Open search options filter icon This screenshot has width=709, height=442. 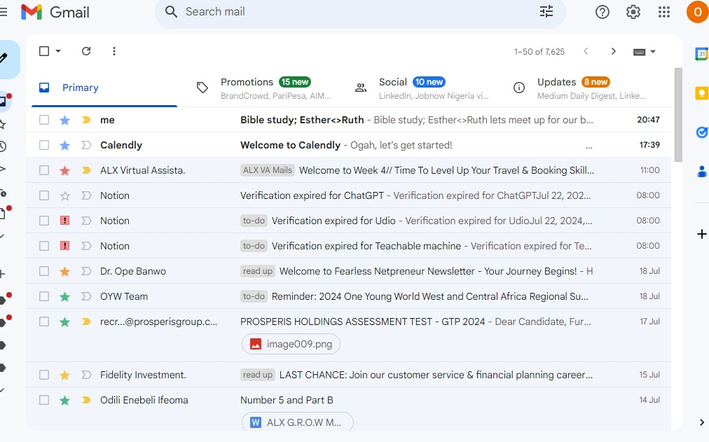point(546,11)
